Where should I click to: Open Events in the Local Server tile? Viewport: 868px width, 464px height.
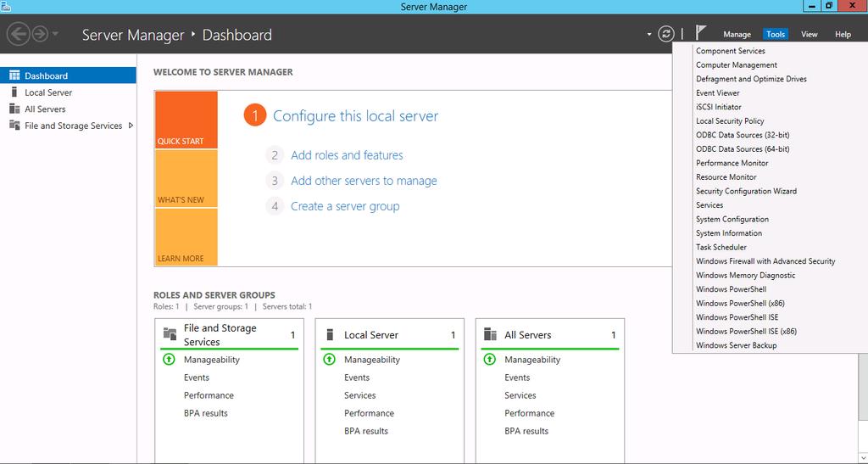[x=357, y=377]
